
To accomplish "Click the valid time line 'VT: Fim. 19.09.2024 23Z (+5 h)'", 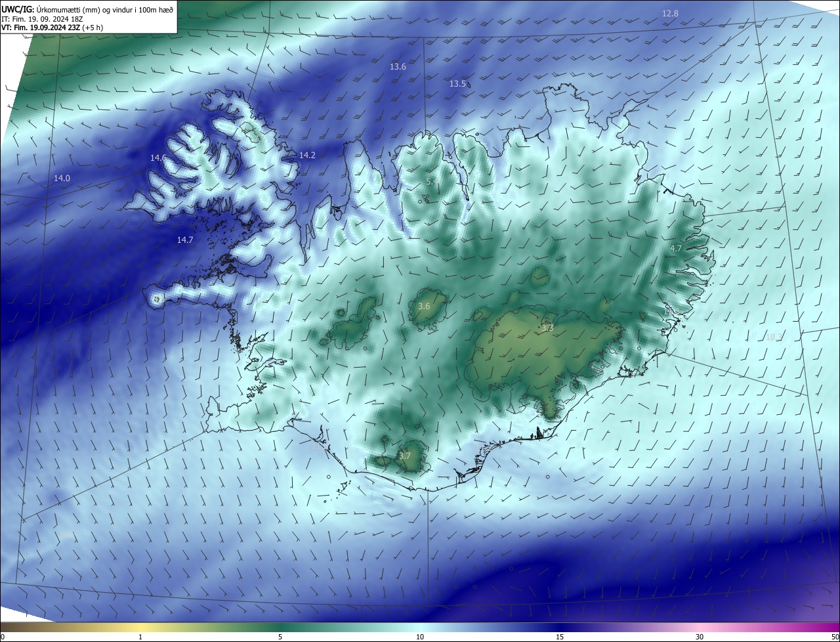I will pos(52,28).
